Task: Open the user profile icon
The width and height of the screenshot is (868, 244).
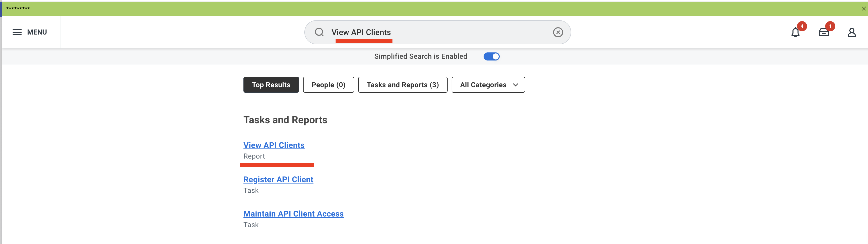Action: (x=851, y=33)
